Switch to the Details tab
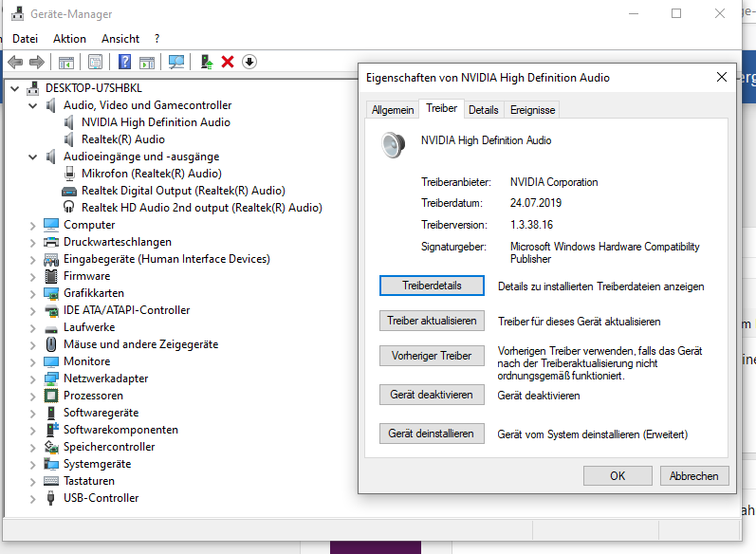This screenshot has height=554, width=756. (483, 110)
